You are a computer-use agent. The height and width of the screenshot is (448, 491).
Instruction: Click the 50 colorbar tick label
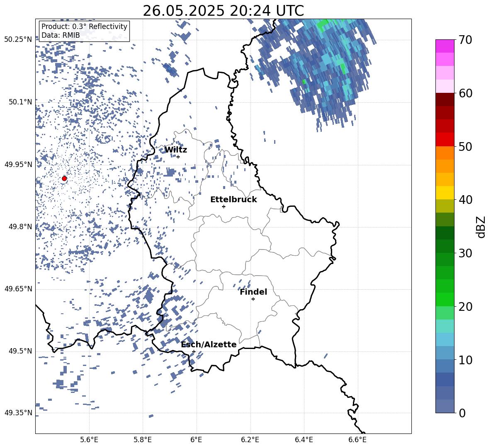465,147
